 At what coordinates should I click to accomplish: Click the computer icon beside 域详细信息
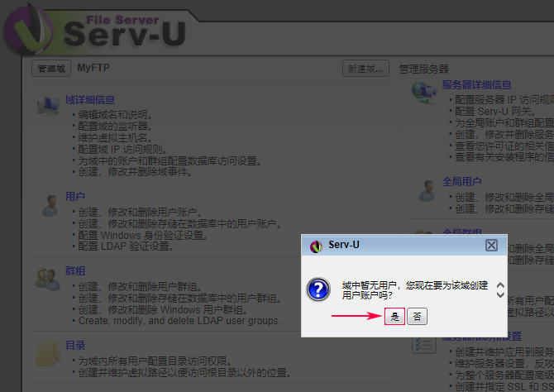pyautogui.click(x=49, y=106)
